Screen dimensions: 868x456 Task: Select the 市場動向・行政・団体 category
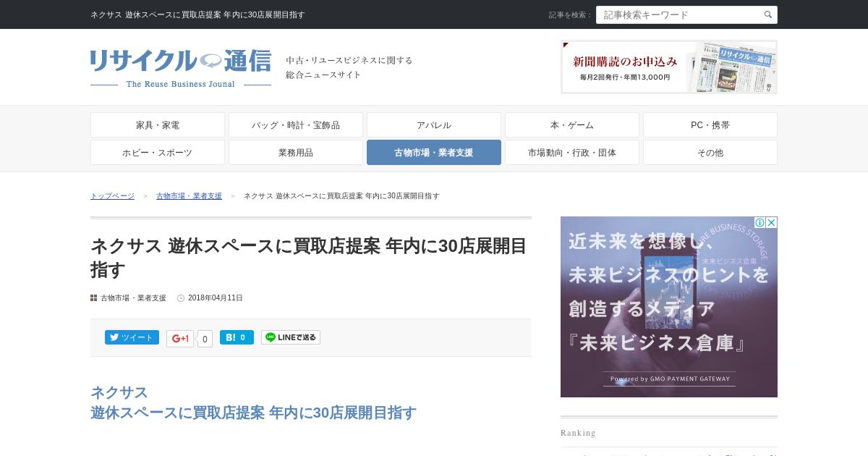point(572,153)
